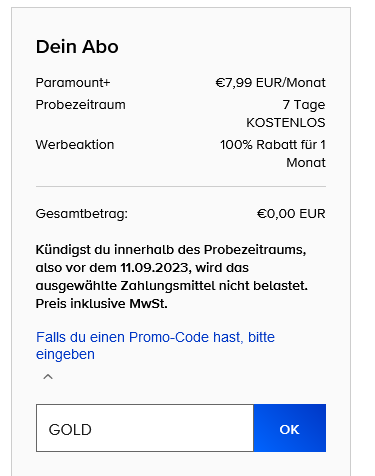The image size is (375, 476).
Task: Select the Gesamtbetrag label
Action: (x=82, y=214)
